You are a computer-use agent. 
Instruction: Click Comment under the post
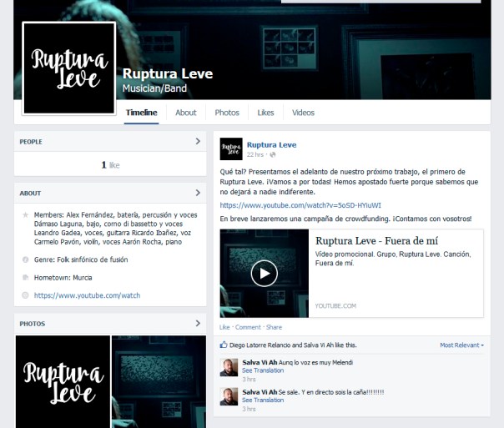pos(248,327)
